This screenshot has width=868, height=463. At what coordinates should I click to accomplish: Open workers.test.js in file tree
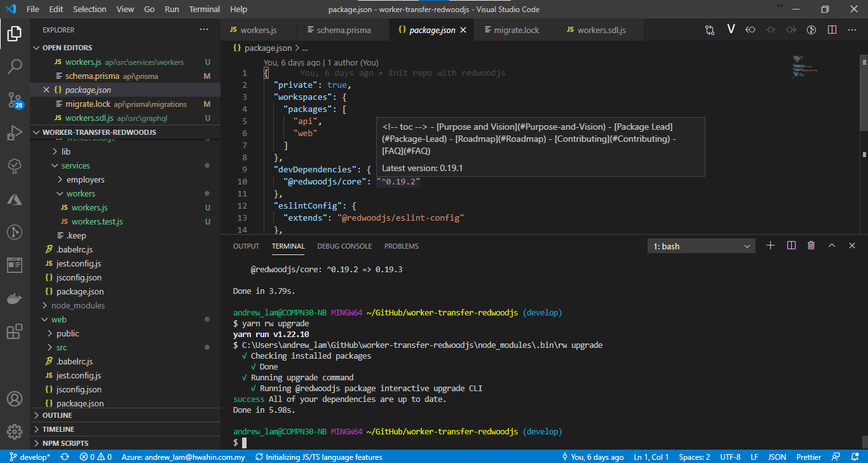click(x=97, y=221)
